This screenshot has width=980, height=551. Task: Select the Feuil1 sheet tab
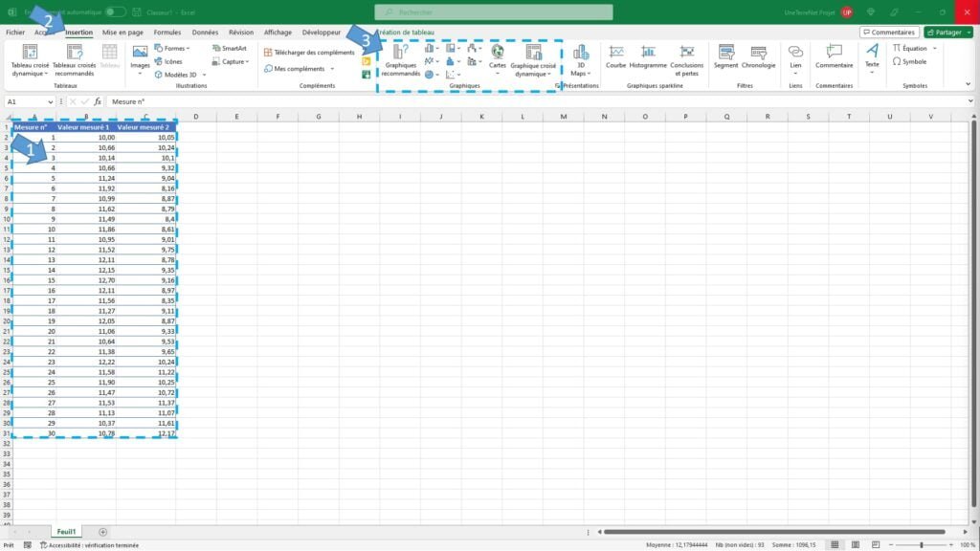pyautogui.click(x=66, y=532)
